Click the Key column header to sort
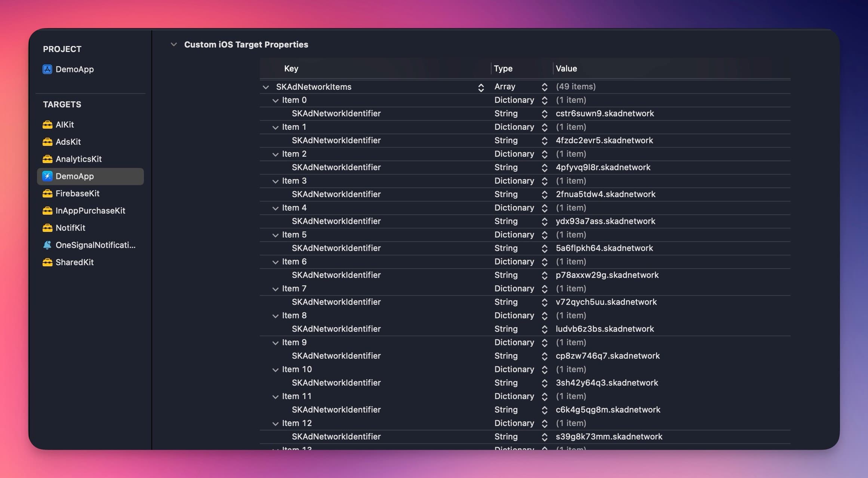 290,68
